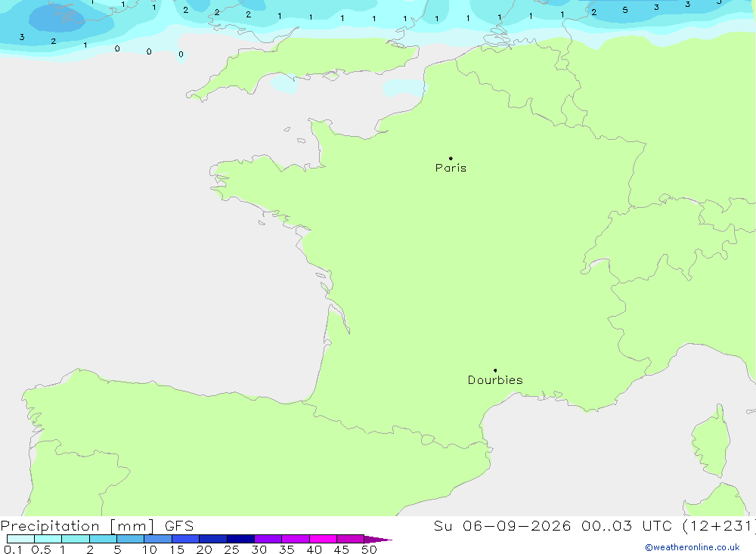Click the dark blue precipitation area top left

[x=57, y=18]
